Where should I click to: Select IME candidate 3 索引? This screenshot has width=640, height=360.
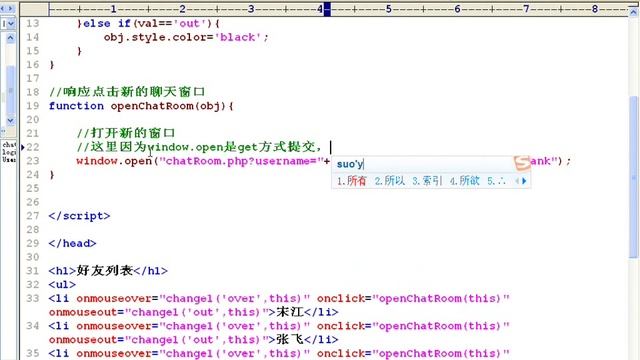pos(427,181)
